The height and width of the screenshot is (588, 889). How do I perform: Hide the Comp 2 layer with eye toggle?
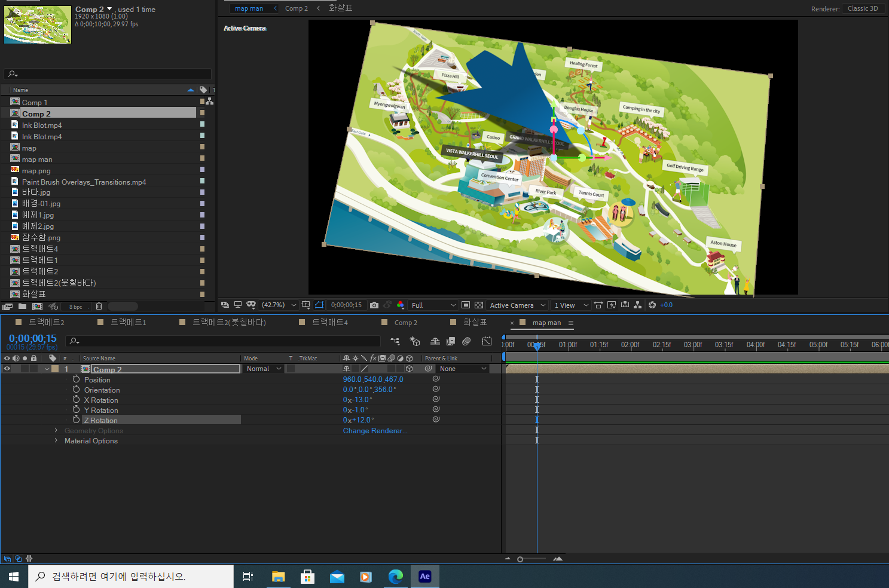pyautogui.click(x=7, y=369)
